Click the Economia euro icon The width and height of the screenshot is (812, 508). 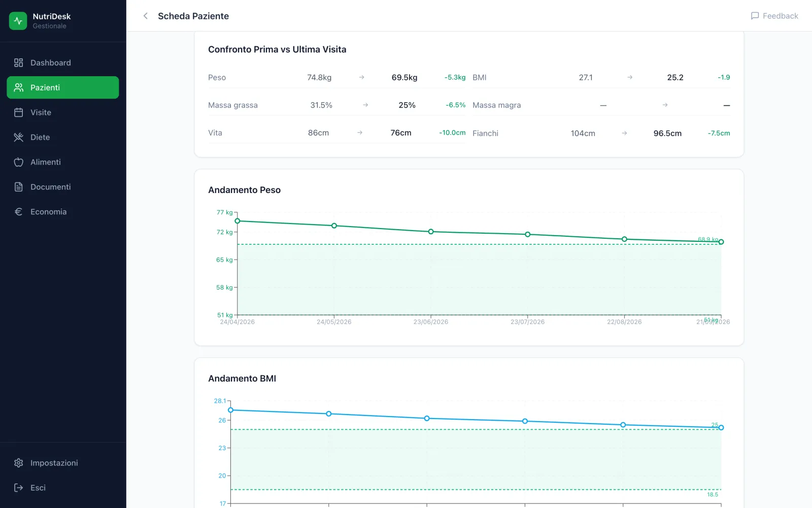click(19, 212)
